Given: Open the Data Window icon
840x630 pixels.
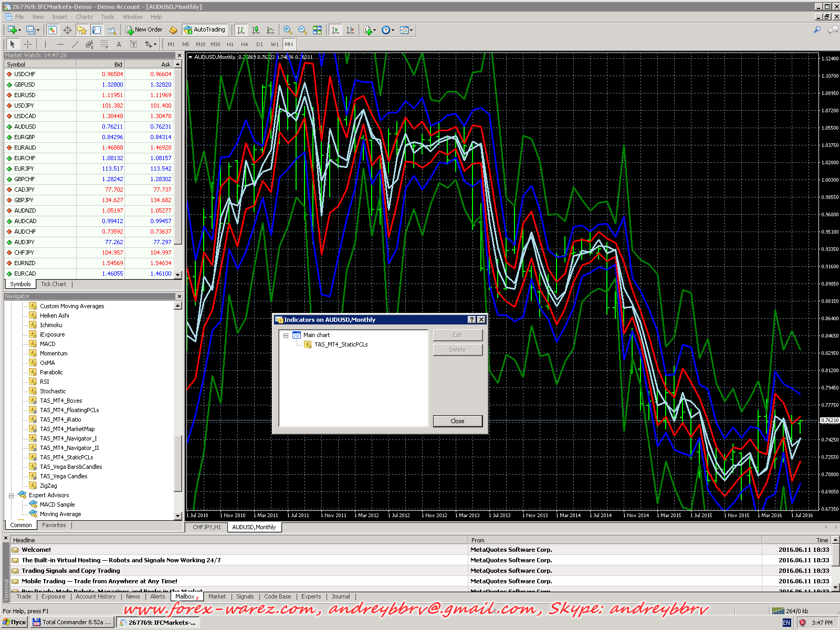Looking at the screenshot, I should [67, 30].
